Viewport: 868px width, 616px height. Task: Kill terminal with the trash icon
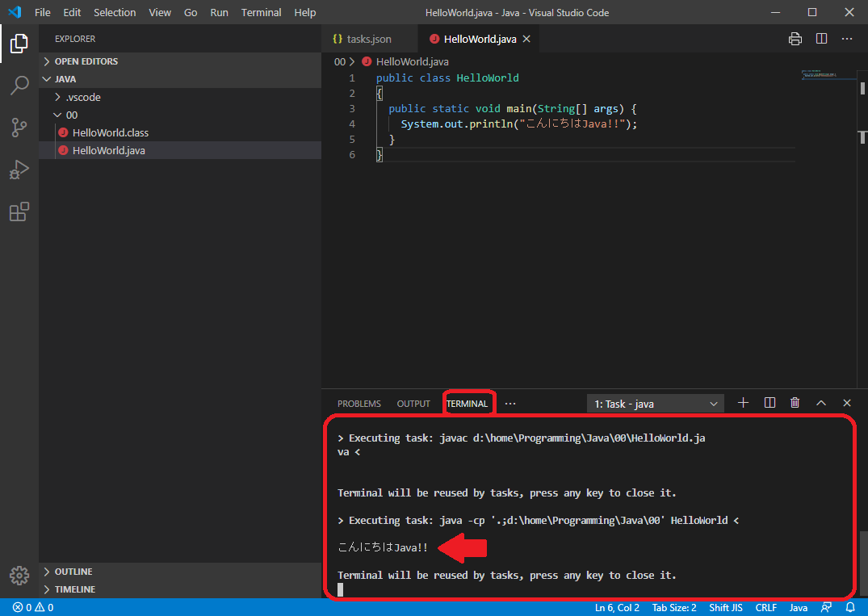click(795, 403)
